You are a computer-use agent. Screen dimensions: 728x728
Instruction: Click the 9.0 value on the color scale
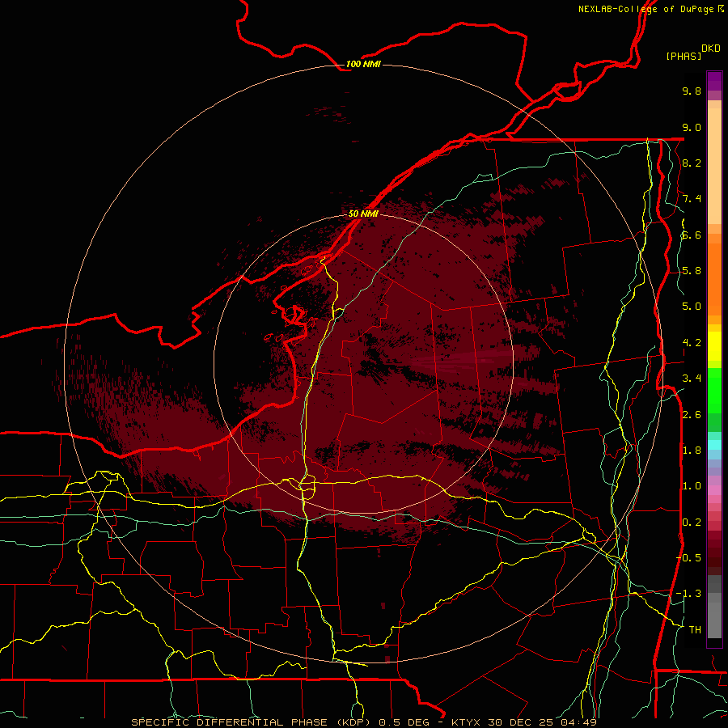[x=692, y=127]
